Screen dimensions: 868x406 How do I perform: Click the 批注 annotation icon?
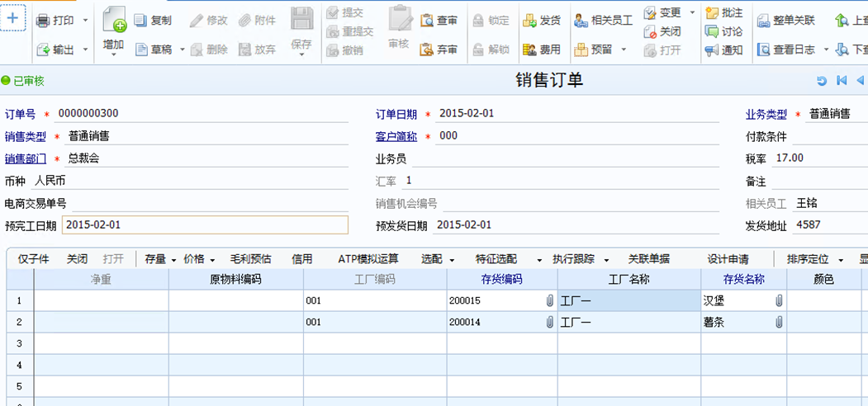pos(712,12)
